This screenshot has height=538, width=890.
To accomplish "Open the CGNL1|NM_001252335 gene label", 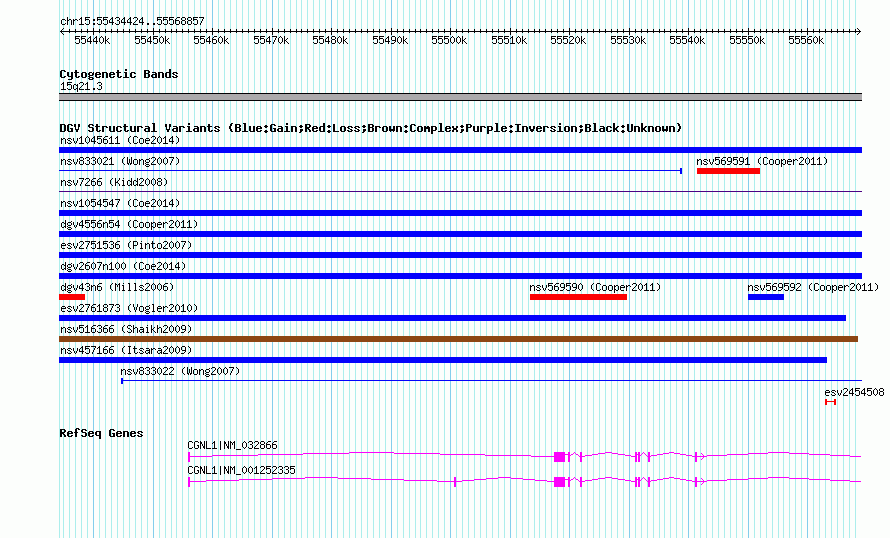I will click(242, 470).
